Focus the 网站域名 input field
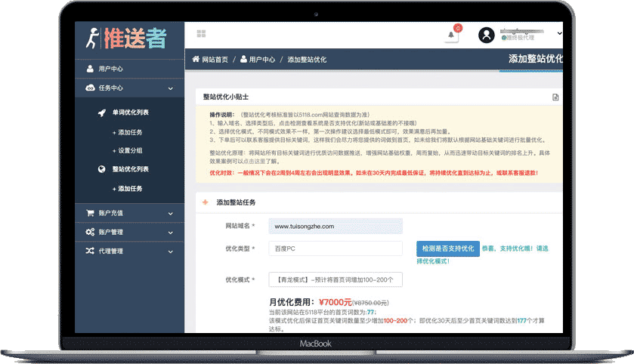 coord(336,227)
